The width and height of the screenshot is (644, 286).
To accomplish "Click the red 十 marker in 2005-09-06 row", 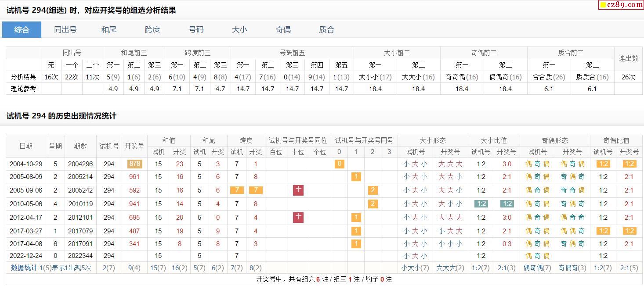I will coord(298,190).
